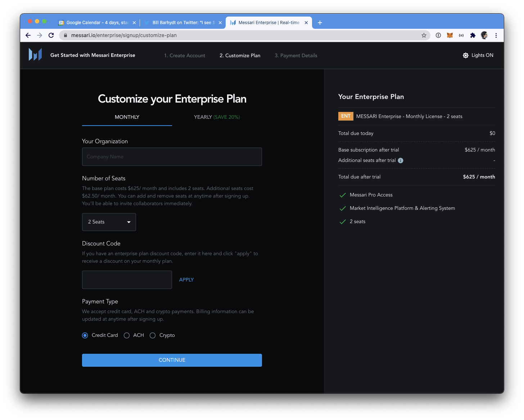
Task: Click the bookmark star in the address bar
Action: 424,35
